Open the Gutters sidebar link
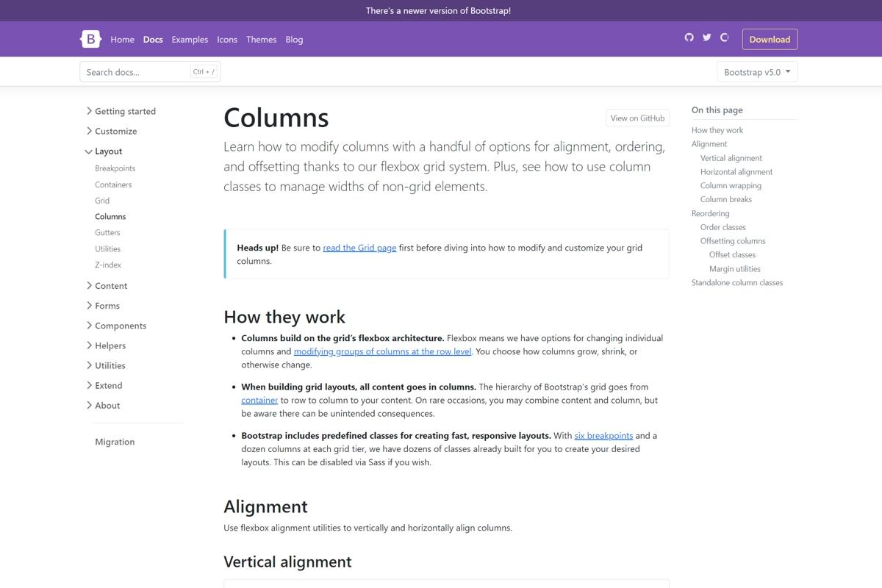Image resolution: width=882 pixels, height=588 pixels. [x=107, y=232]
